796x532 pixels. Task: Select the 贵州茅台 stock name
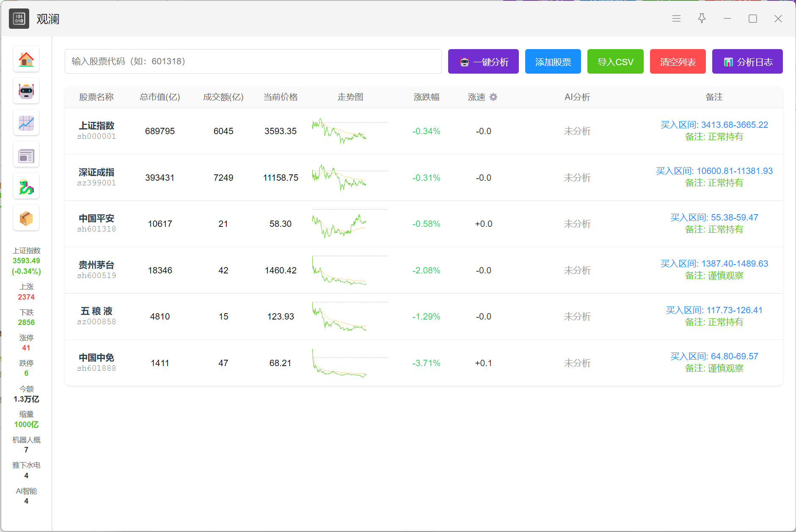click(96, 265)
